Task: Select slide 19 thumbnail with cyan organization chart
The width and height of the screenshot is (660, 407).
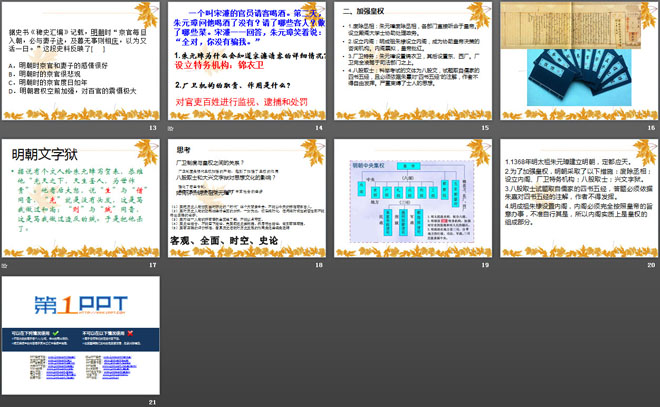Action: [413, 198]
